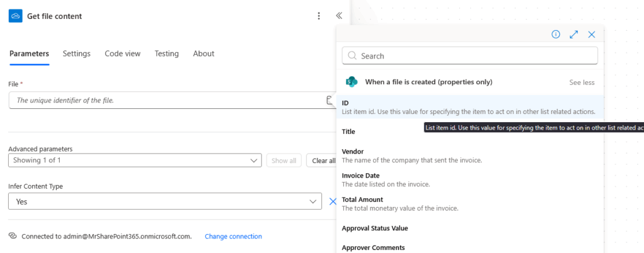Image resolution: width=644 pixels, height=253 pixels.
Task: Click the SharePoint trigger icon
Action: click(352, 82)
